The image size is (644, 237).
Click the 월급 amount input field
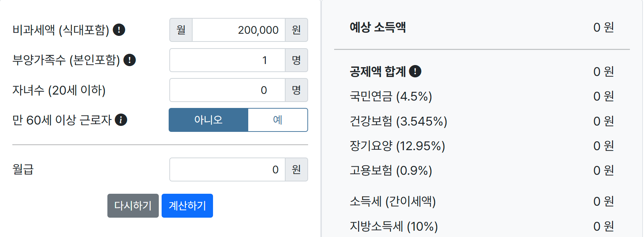(227, 169)
